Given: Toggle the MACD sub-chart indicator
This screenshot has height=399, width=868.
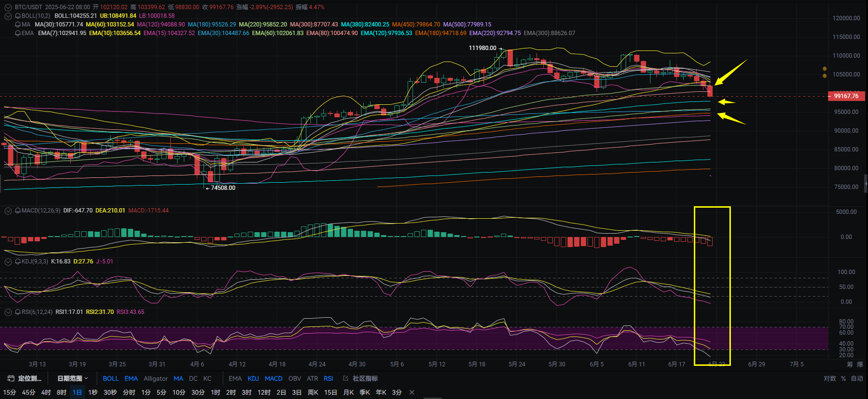Looking at the screenshot, I should [274, 378].
